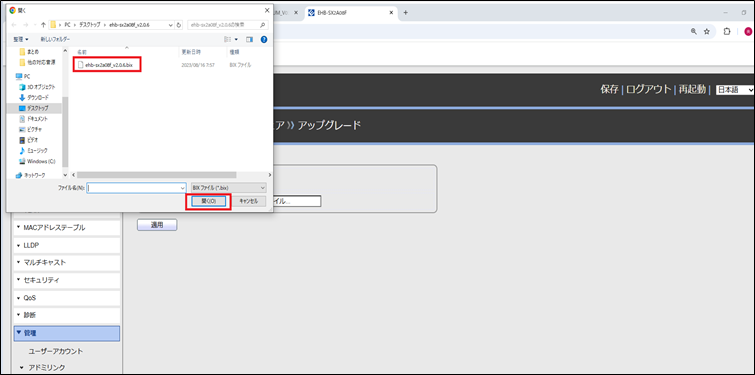Open the BIX ファイル (*.bix) file type dropdown

(228, 188)
